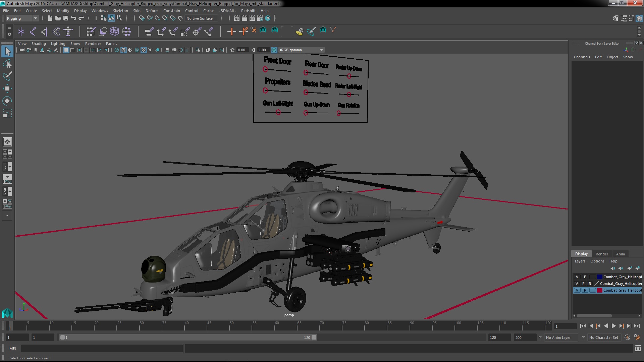The image size is (644, 362).
Task: Open the sRGB gamma view transform dropdown
Action: [x=301, y=50]
